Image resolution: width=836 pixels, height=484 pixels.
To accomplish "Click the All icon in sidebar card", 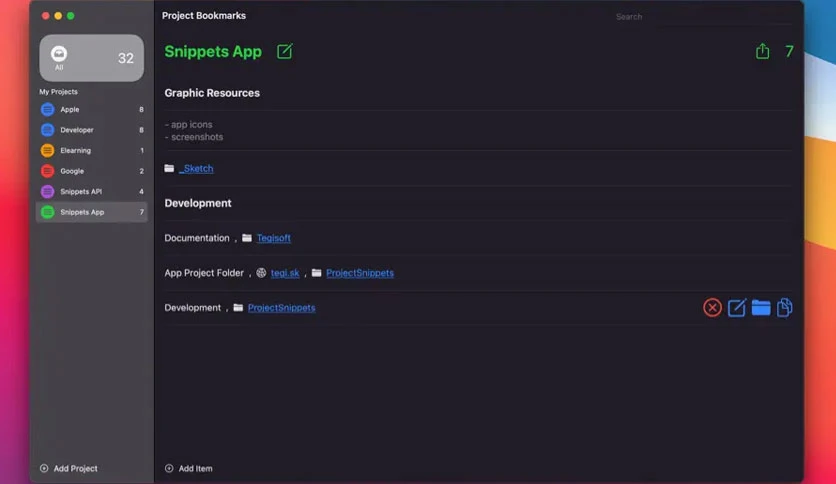I will pyautogui.click(x=59, y=53).
